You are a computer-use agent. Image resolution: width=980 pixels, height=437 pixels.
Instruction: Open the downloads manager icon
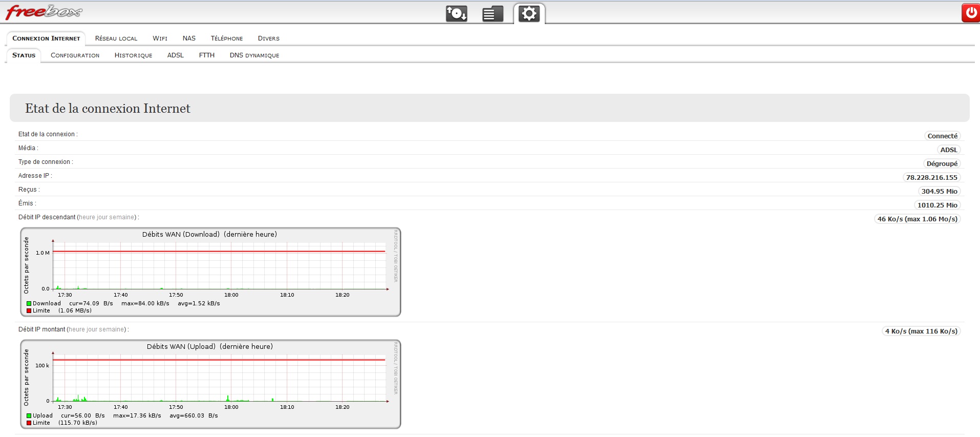click(x=456, y=13)
